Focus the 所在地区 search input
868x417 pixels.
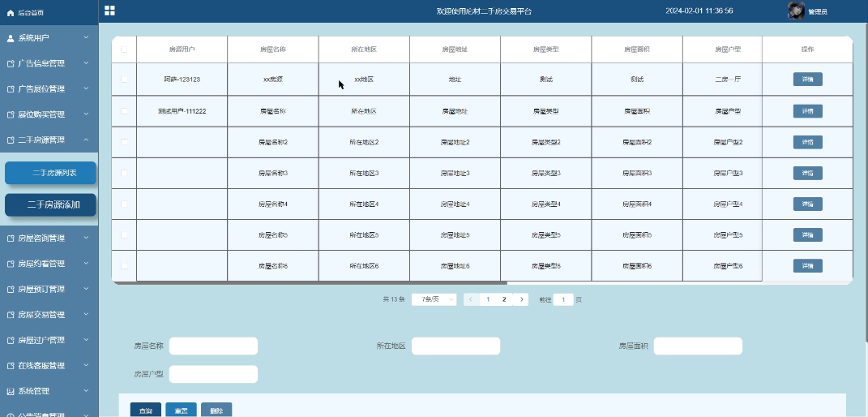(455, 346)
